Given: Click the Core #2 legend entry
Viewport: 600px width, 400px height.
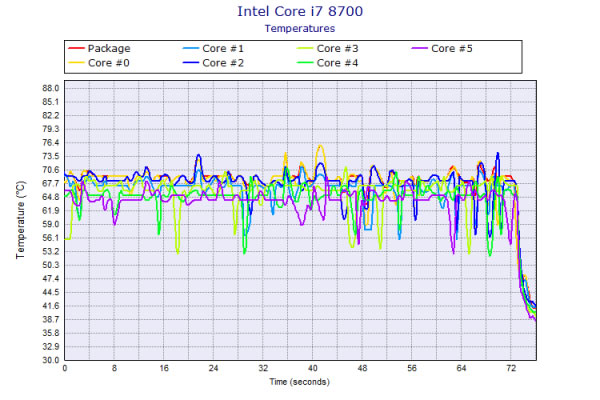Looking at the screenshot, I should tap(213, 63).
